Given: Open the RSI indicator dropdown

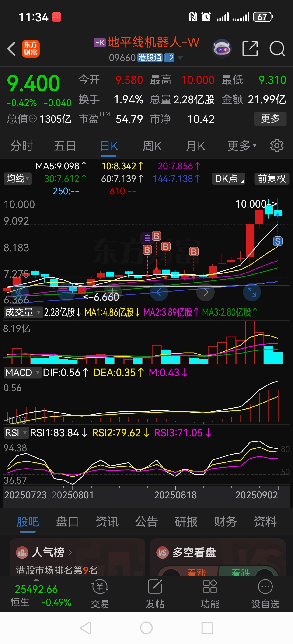Looking at the screenshot, I should [16, 433].
